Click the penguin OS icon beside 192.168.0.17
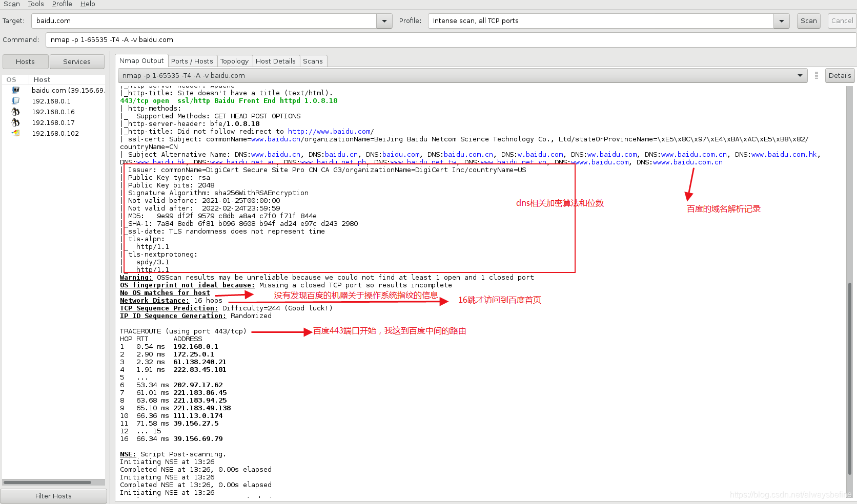 click(15, 122)
